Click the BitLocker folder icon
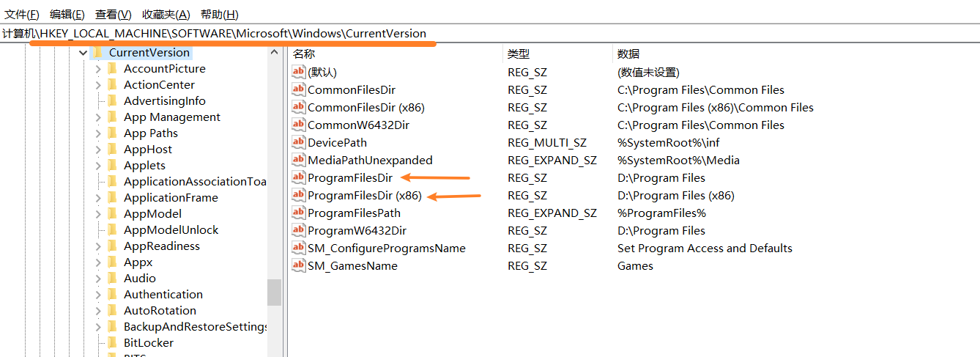The height and width of the screenshot is (357, 980). coord(112,343)
